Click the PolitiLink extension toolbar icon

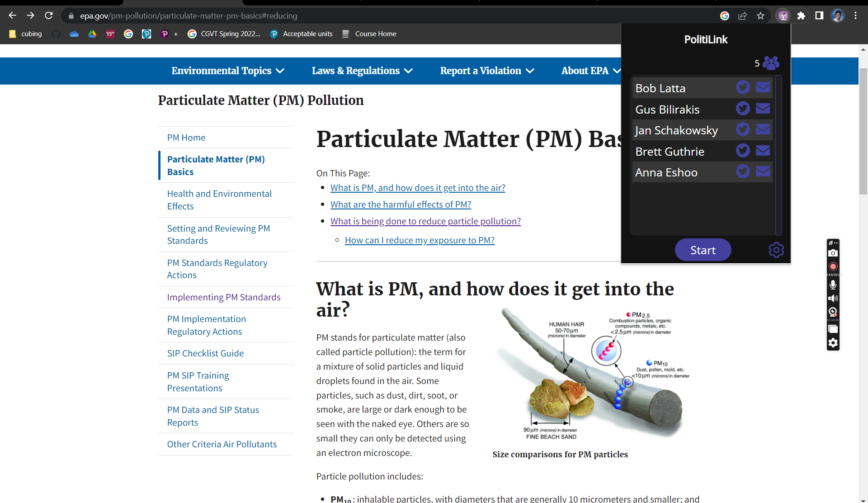(783, 16)
